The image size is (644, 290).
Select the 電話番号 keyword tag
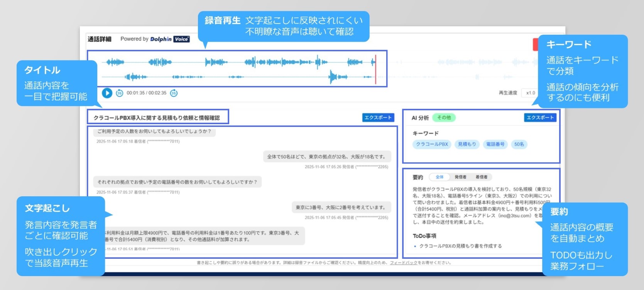pyautogui.click(x=495, y=144)
